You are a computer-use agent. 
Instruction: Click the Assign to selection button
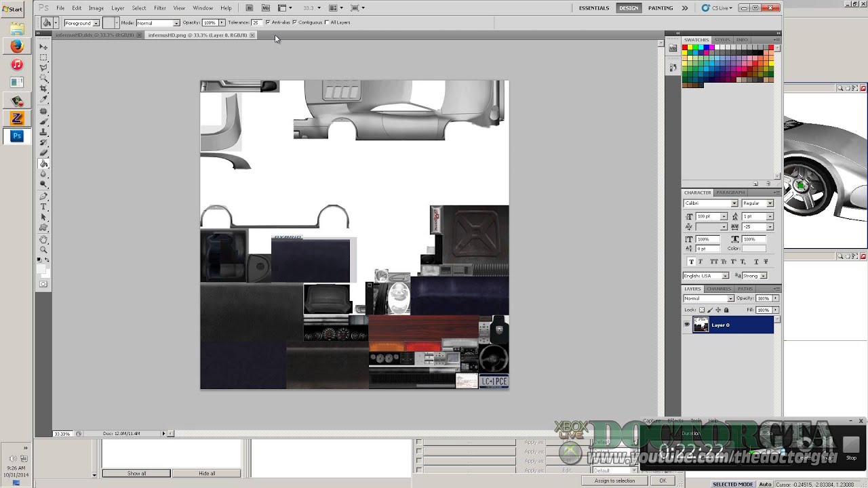pos(615,481)
